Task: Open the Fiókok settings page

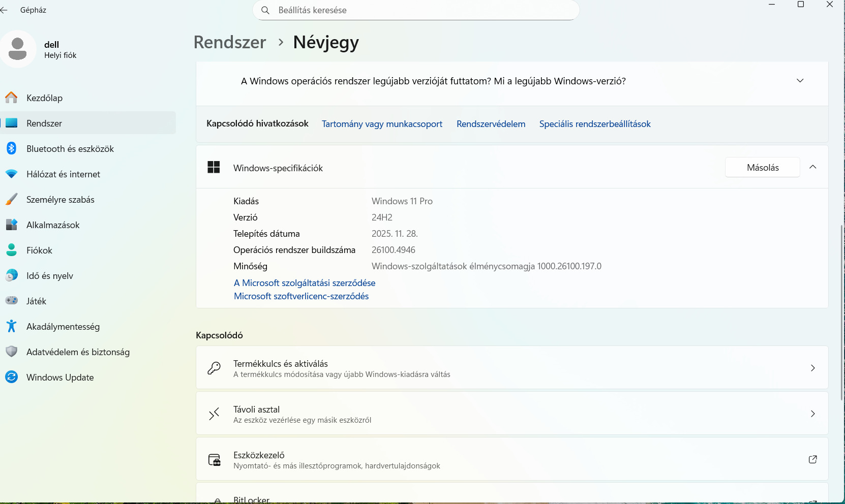Action: pyautogui.click(x=88, y=250)
